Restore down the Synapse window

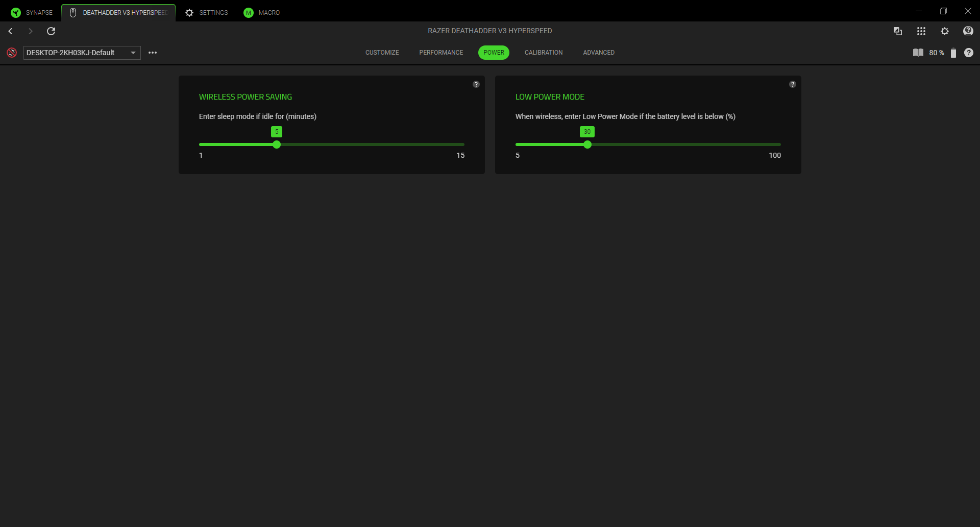pyautogui.click(x=943, y=11)
